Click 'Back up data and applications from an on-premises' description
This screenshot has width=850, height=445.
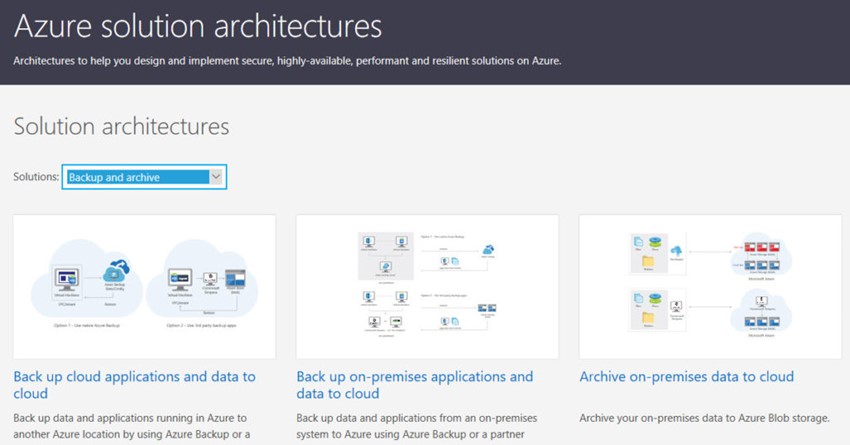pyautogui.click(x=416, y=426)
